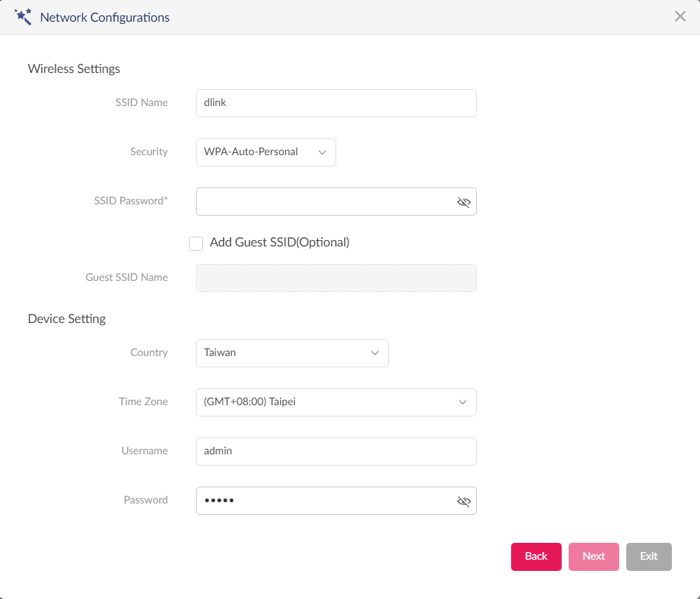Click the chevron arrow in Security field
Viewport: 700px width, 599px height.
(322, 152)
